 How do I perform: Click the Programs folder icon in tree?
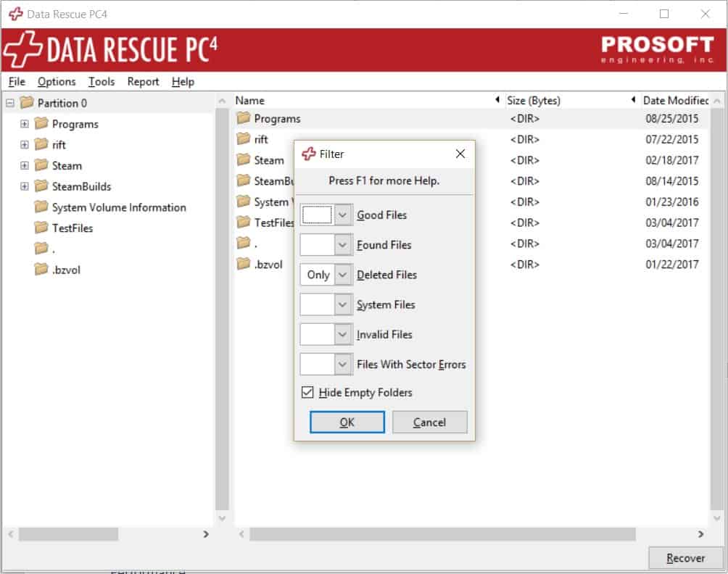tap(41, 123)
